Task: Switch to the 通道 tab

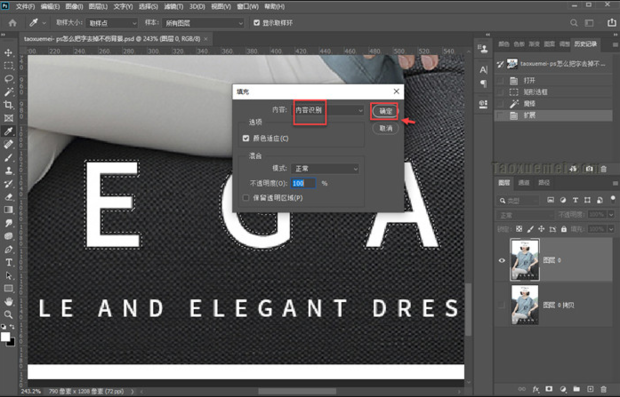Action: (x=524, y=183)
